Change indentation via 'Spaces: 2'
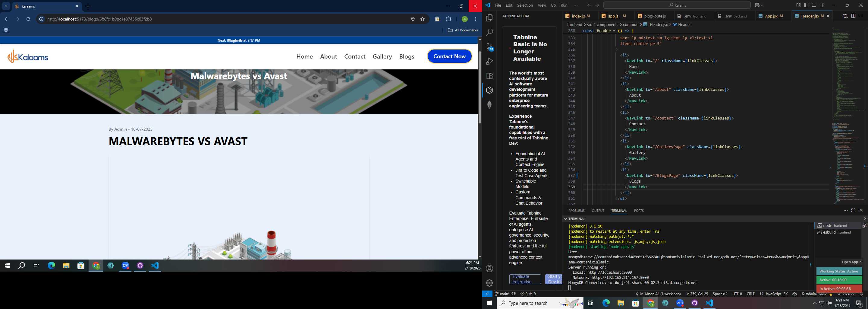 (x=720, y=294)
